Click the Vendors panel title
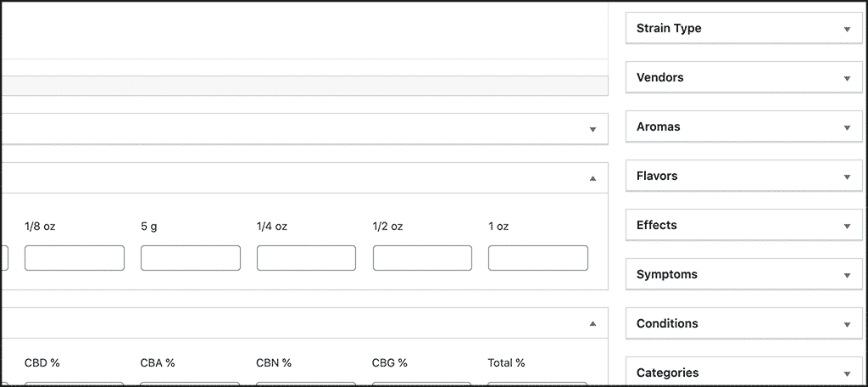Screen dimensions: 868x387 click(x=659, y=77)
